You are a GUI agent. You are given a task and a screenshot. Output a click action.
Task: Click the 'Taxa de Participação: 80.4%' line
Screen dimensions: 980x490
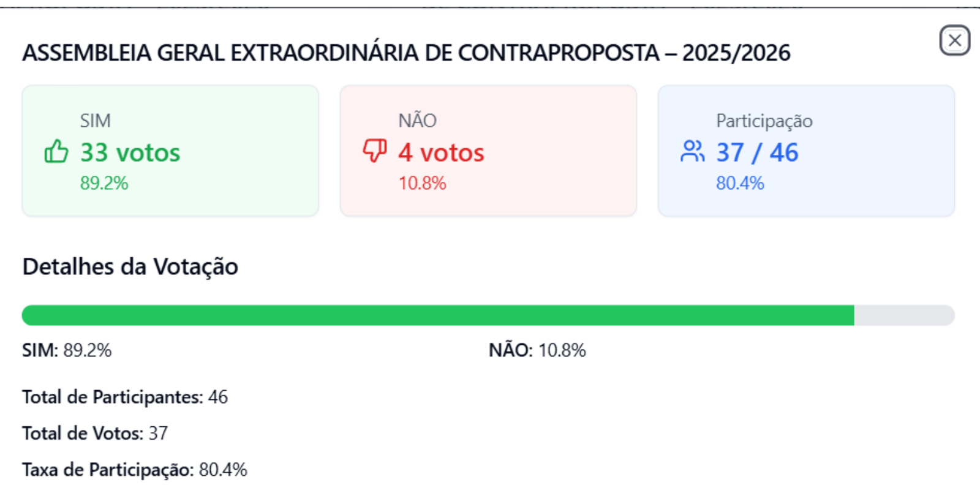[135, 470]
